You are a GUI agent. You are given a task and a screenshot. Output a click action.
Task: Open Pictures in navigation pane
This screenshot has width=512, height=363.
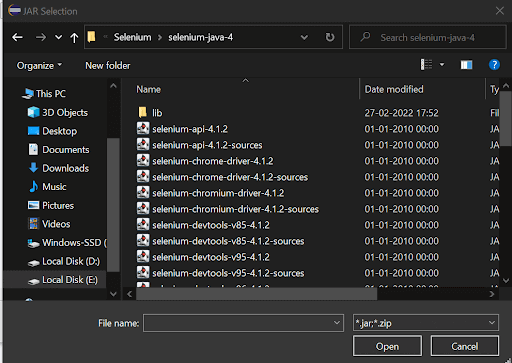(51, 205)
